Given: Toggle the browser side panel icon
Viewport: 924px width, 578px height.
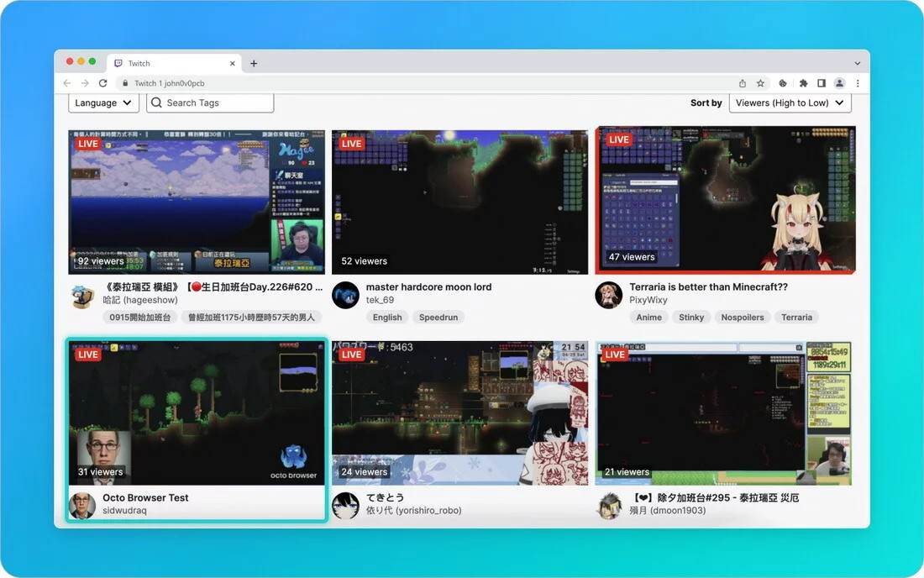Looking at the screenshot, I should click(x=822, y=83).
